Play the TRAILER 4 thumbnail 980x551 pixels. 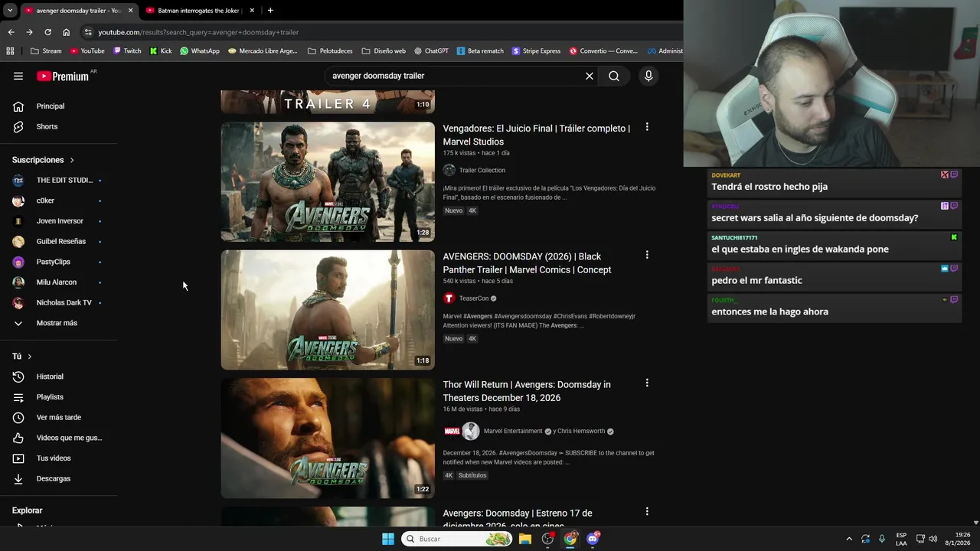(328, 102)
